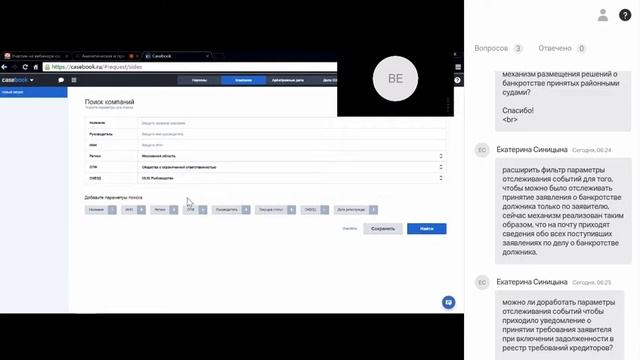Click the round help icon in webinar panel
Viewport: 640px width, 360px height.
pos(625,15)
